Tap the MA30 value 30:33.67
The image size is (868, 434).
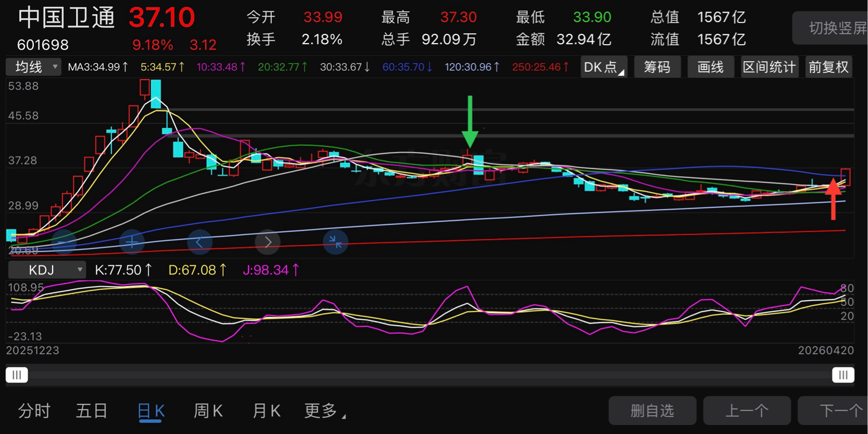point(345,67)
